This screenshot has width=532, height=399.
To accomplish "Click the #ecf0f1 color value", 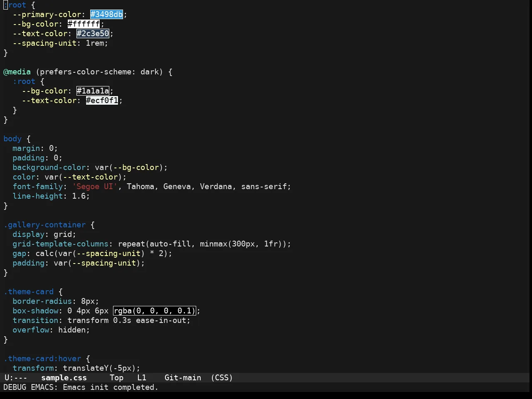I will pyautogui.click(x=102, y=101).
